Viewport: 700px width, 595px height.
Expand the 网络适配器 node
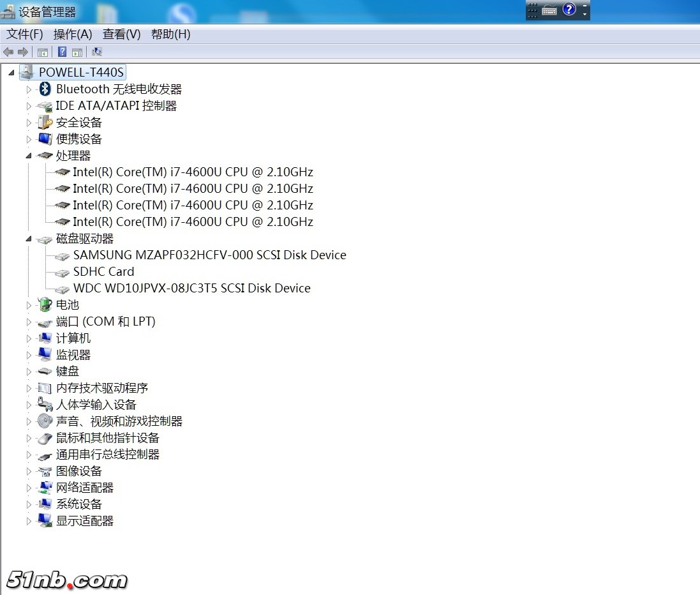pos(29,488)
